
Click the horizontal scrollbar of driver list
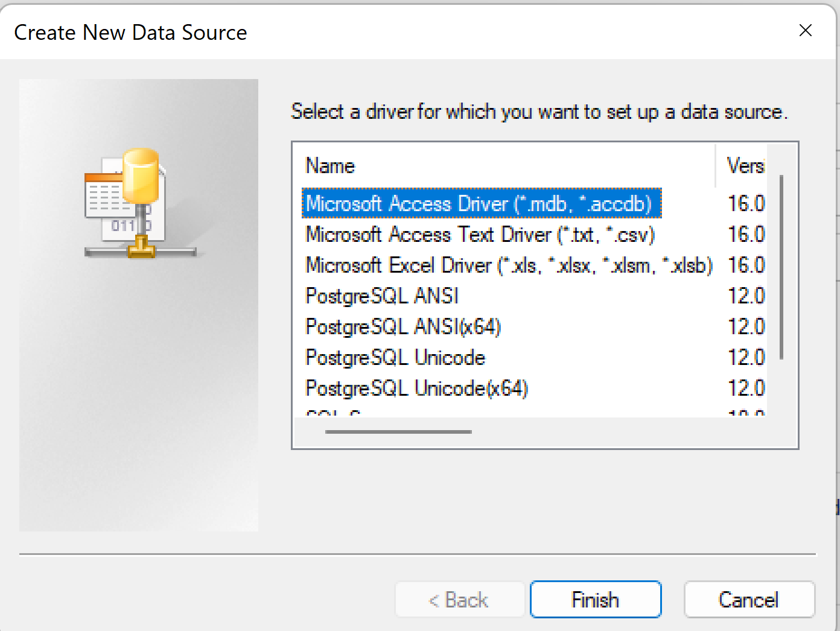point(398,432)
